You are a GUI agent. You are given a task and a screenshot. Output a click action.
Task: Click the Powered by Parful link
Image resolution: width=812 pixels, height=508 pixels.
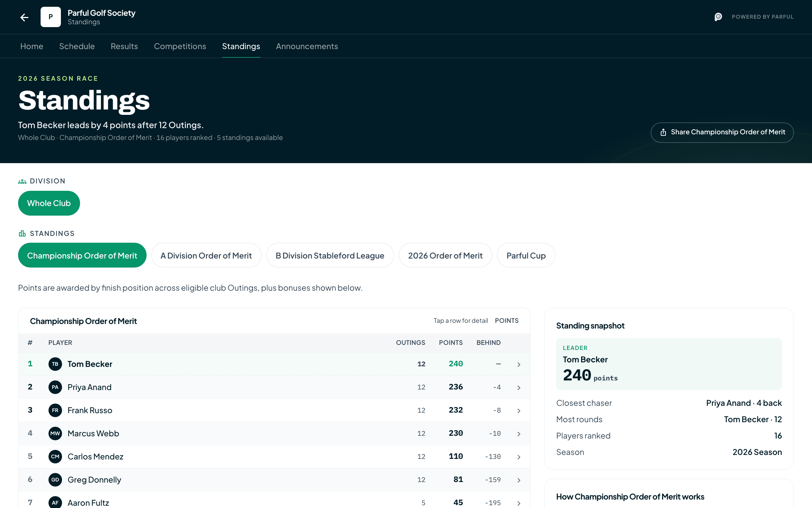(x=762, y=17)
